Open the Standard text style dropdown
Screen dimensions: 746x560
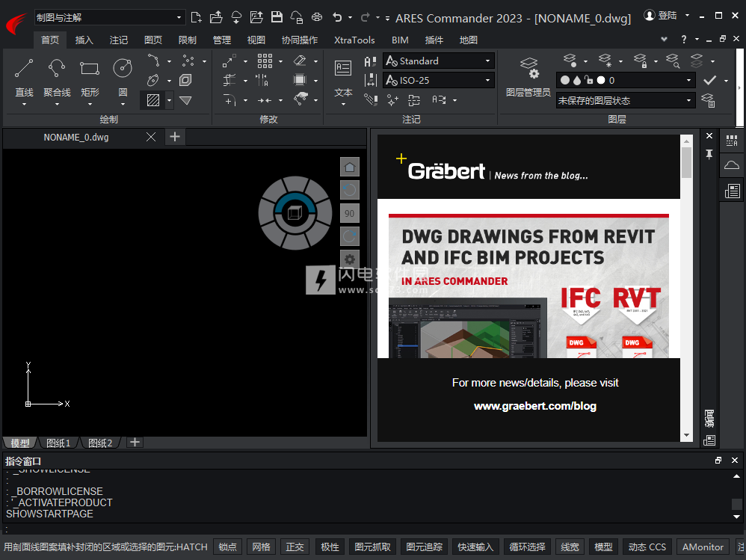438,61
